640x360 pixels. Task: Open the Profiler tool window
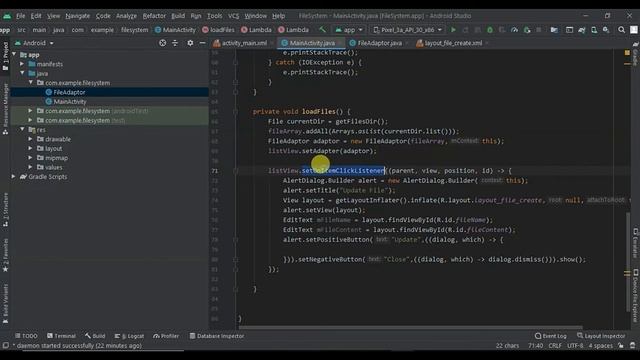(166, 336)
